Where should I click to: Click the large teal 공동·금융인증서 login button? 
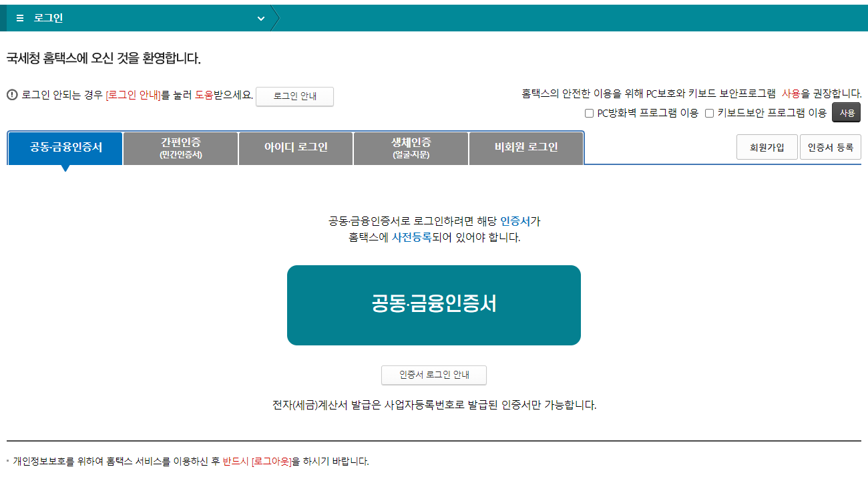pyautogui.click(x=434, y=305)
